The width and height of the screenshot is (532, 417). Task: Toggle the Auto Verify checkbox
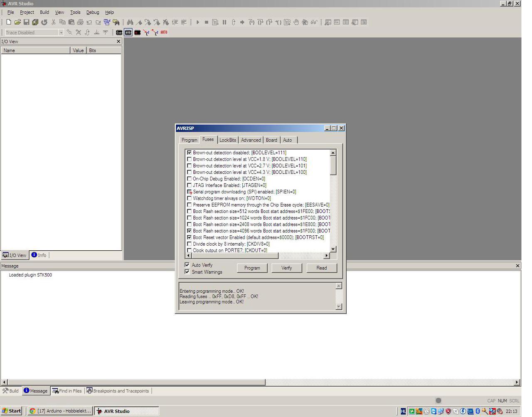point(187,265)
